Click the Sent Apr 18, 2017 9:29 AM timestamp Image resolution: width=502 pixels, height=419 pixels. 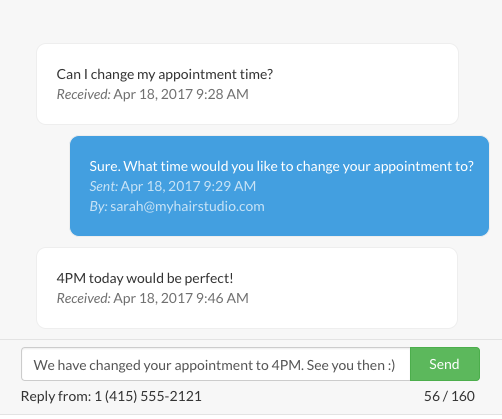click(x=173, y=186)
